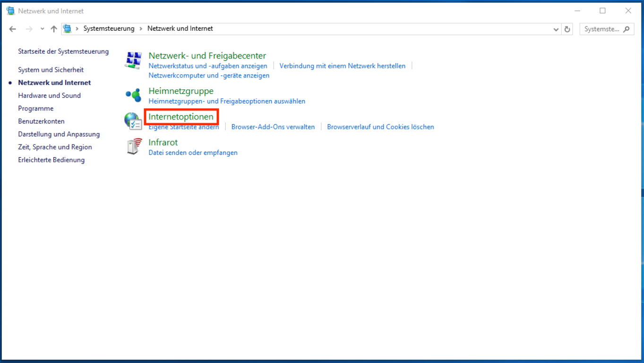Screen dimensions: 644x363
Task: Click the Infrarot icon
Action: [134, 146]
